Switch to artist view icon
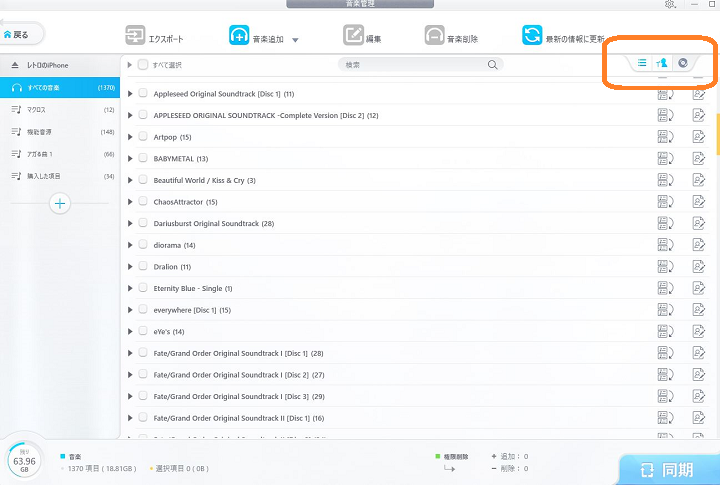The height and width of the screenshot is (485, 720). point(662,63)
